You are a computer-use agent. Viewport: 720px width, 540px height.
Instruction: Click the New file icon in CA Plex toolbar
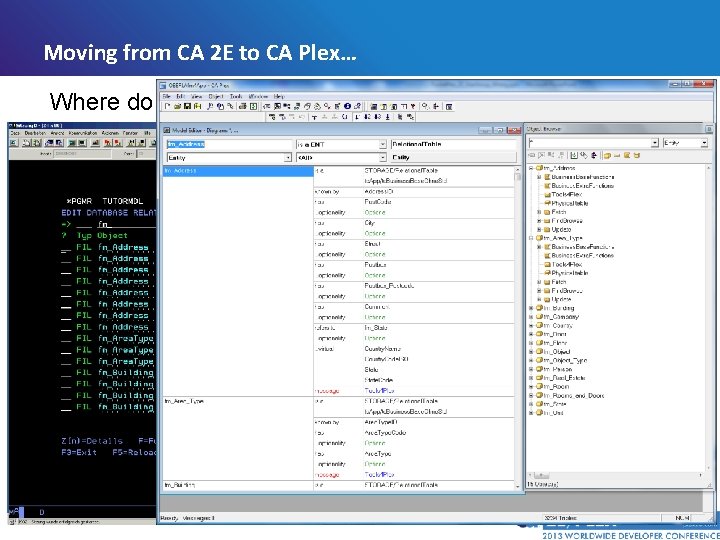tap(168, 106)
